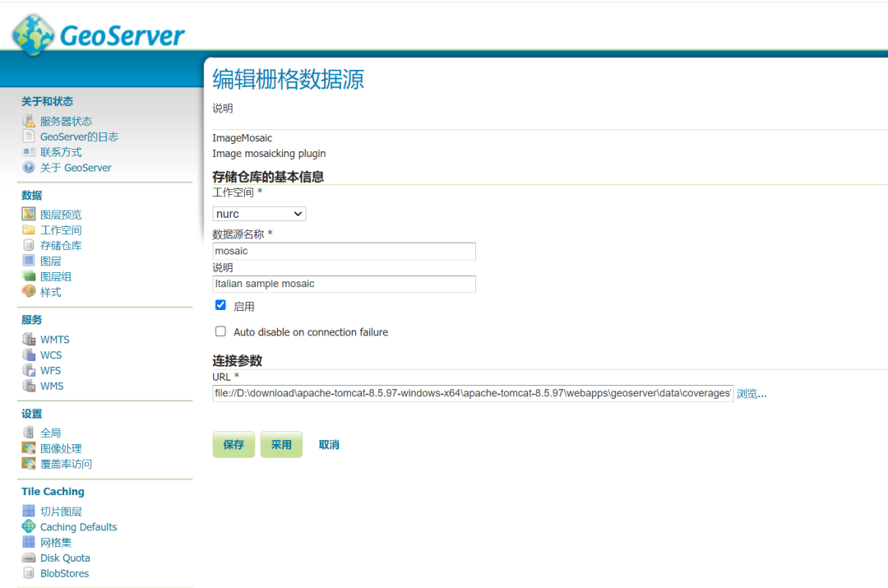The image size is (888, 588).
Task: Click the 工作空间 folder icon
Action: (x=29, y=229)
